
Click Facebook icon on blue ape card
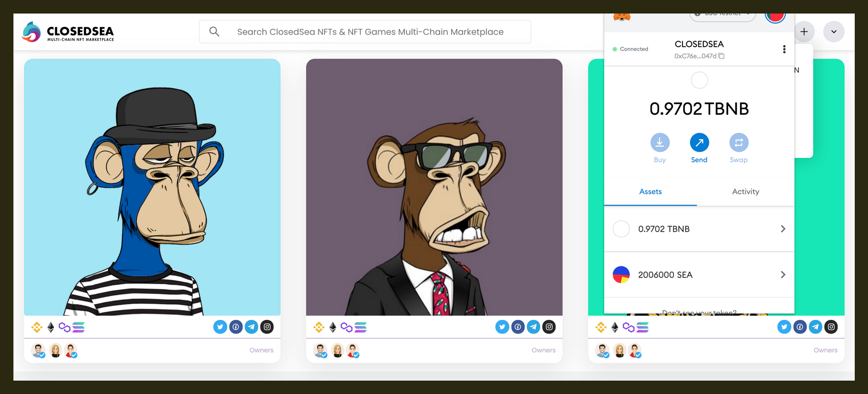point(236,327)
